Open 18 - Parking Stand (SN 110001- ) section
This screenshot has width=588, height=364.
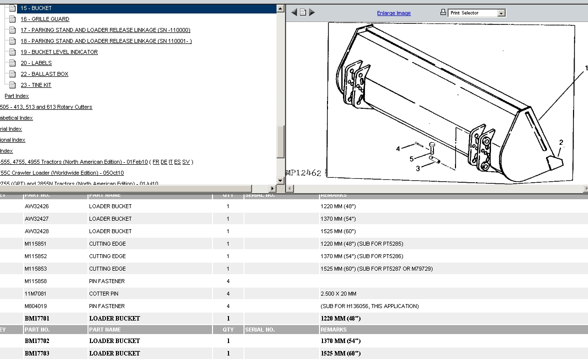[x=106, y=41]
